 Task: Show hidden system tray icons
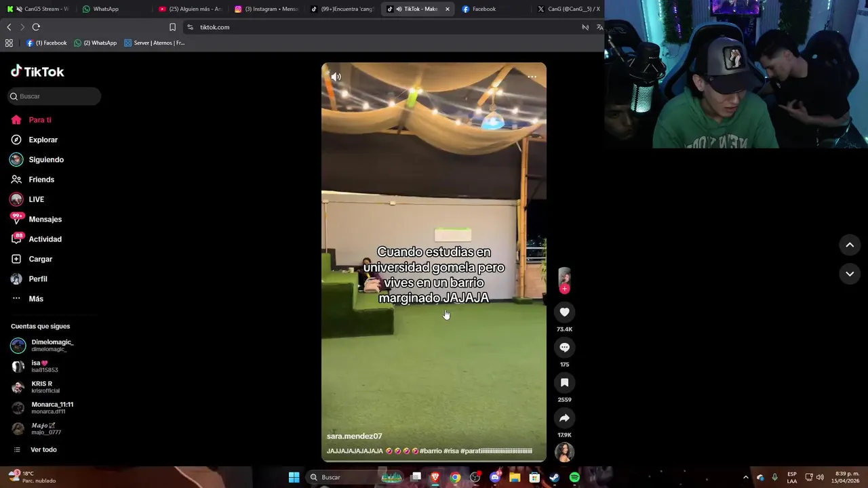pyautogui.click(x=745, y=477)
